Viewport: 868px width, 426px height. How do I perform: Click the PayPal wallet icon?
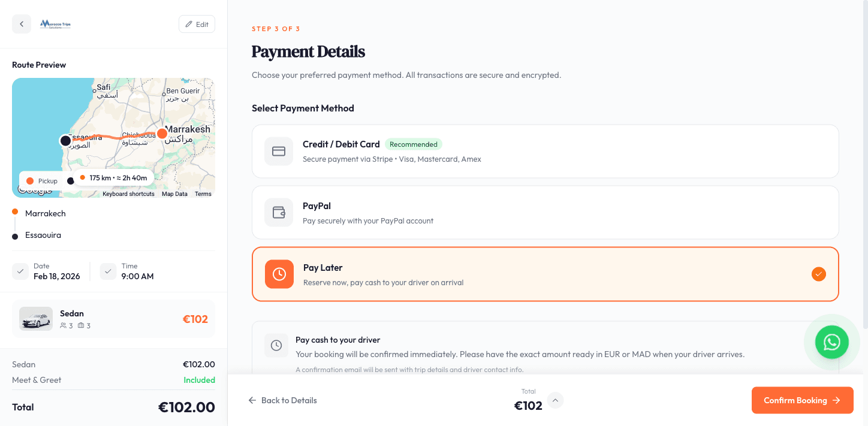(278, 212)
